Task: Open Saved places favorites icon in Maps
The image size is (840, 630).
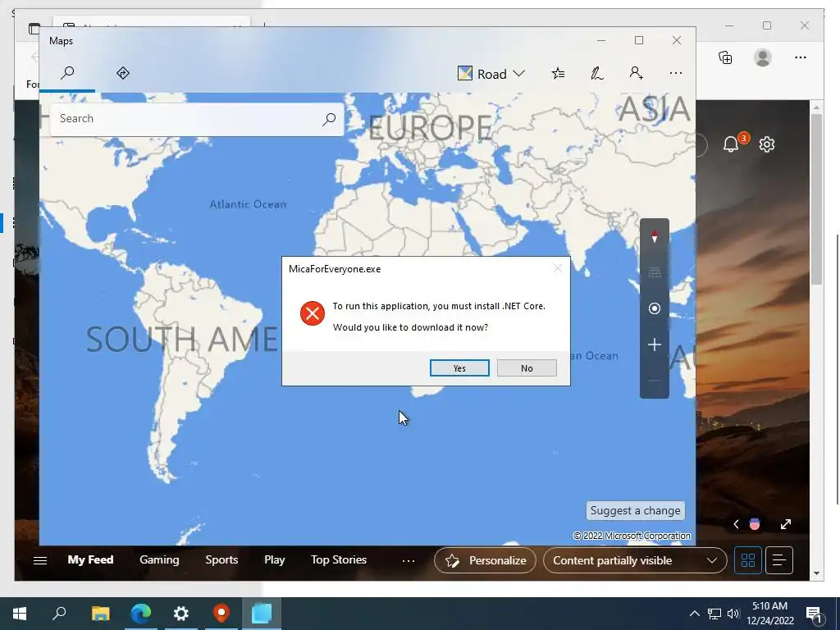Action: pos(558,73)
